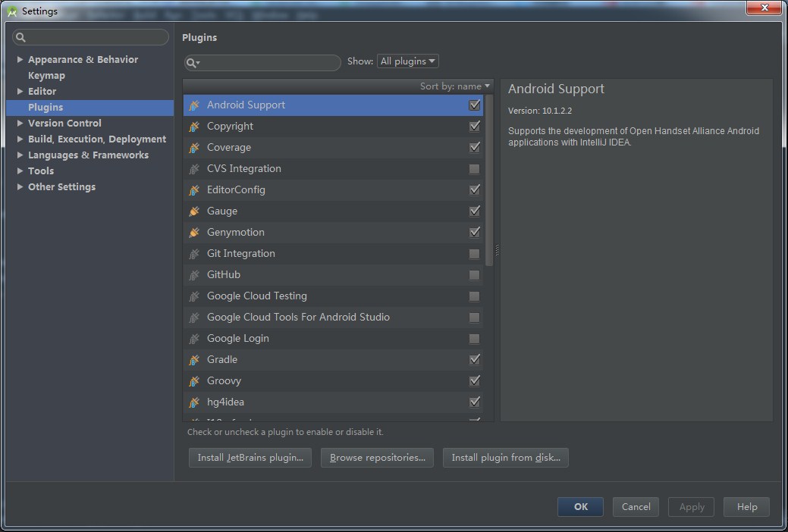
Task: Select the hg4idea plugin row
Action: [333, 402]
